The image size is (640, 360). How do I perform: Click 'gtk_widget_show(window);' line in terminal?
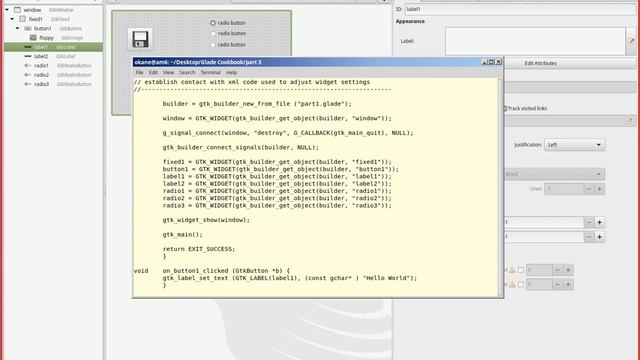tap(206, 220)
